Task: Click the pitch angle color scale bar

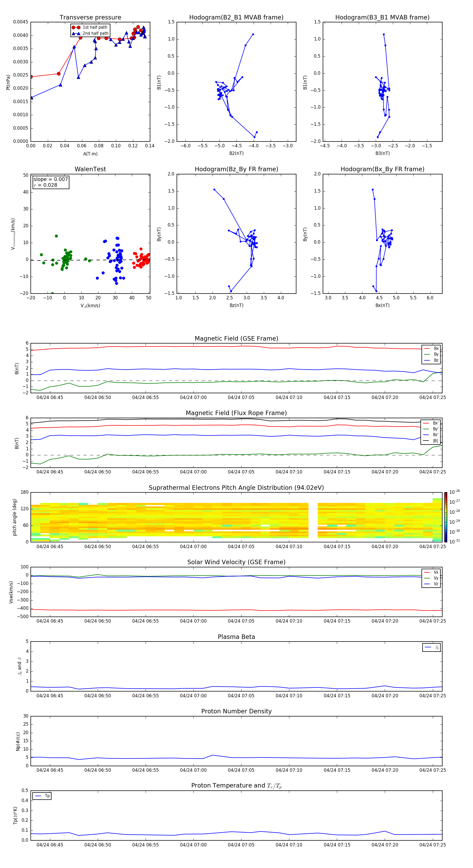Action: click(445, 517)
